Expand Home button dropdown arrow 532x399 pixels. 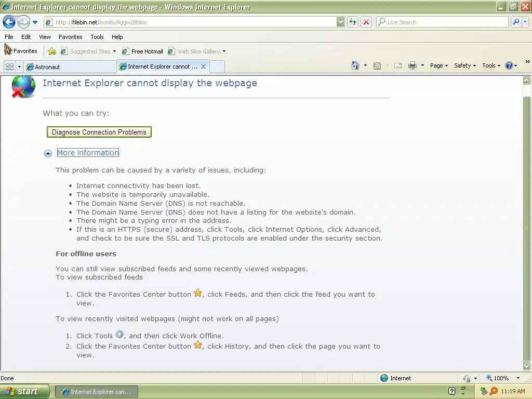coord(365,65)
